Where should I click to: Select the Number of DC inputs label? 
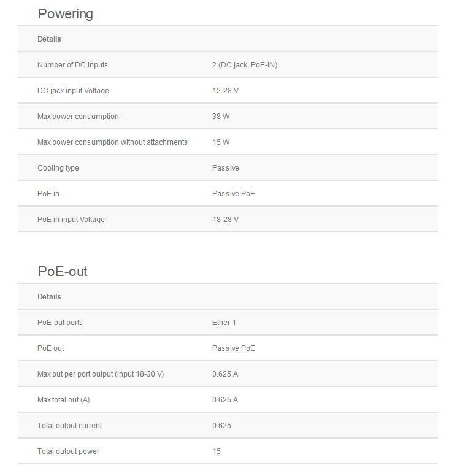[72, 65]
